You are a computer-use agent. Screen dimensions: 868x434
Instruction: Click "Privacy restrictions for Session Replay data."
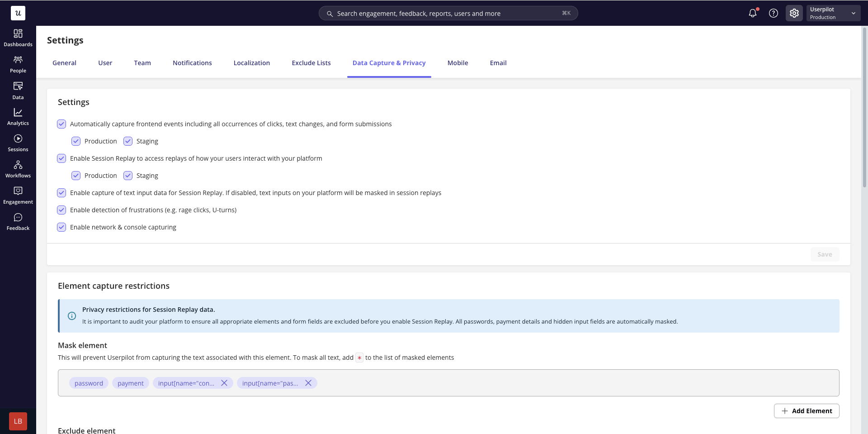148,310
